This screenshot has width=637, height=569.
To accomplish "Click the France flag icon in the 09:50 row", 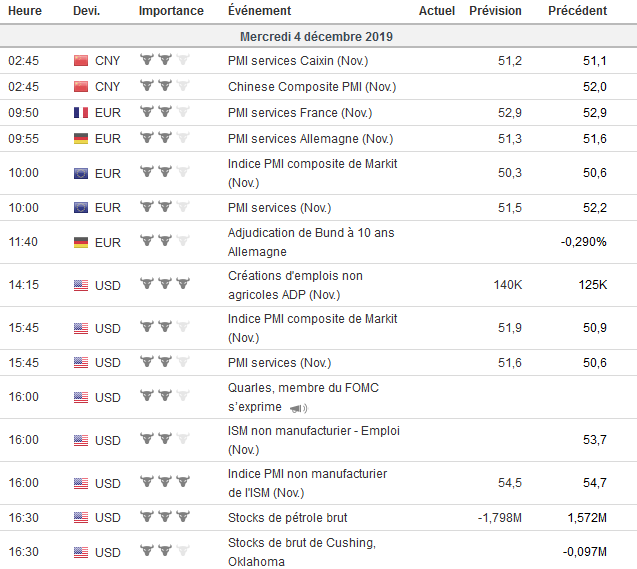I will click(x=81, y=113).
